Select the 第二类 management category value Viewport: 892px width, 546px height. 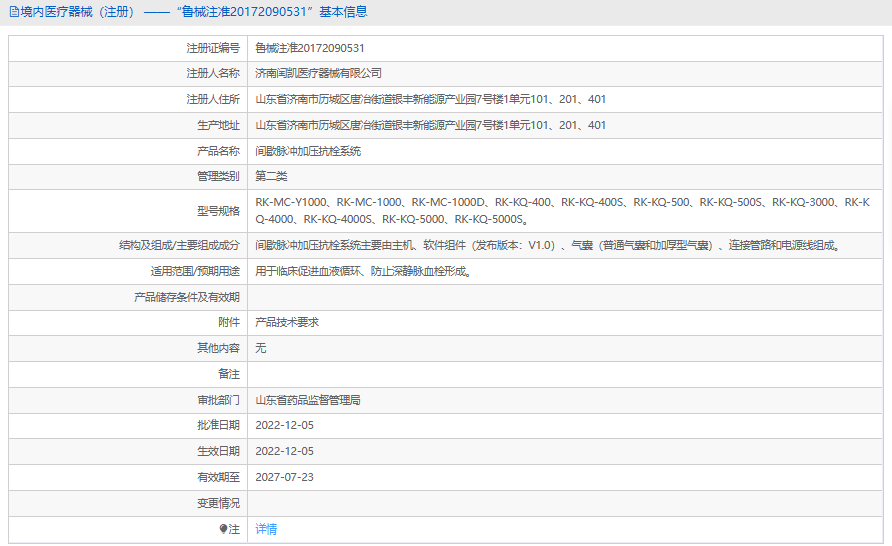pyautogui.click(x=271, y=176)
